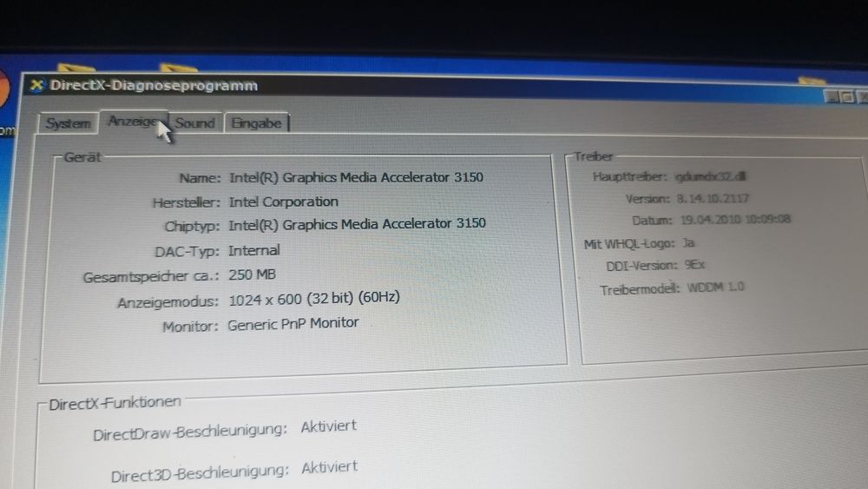The height and width of the screenshot is (489, 868).
Task: Click the DirectDraw-Beschleunigung status Aktiviert
Action: 329,426
